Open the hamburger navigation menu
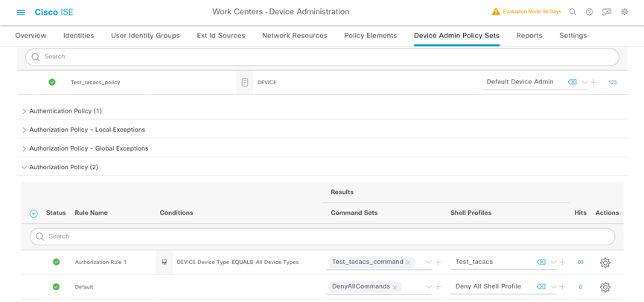Image resolution: width=644 pixels, height=302 pixels. [x=21, y=12]
